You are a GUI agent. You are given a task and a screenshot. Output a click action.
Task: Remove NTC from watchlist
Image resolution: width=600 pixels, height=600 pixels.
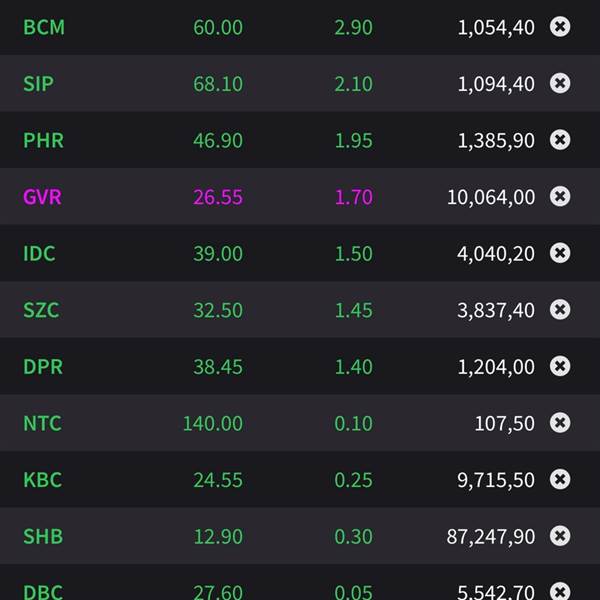[x=560, y=423]
